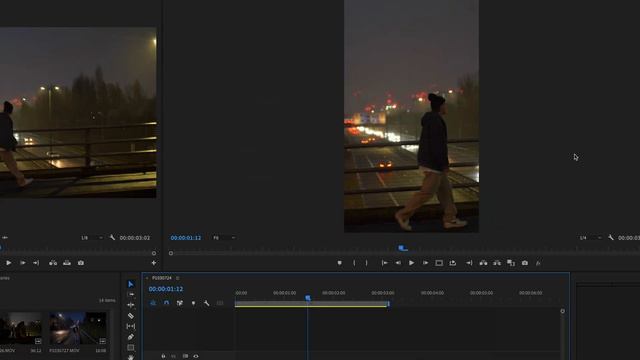Play the Program monitor sequence

411,263
